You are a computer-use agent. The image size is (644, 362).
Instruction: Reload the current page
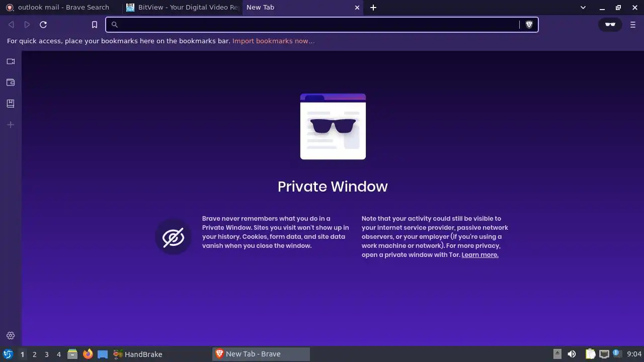coord(43,25)
